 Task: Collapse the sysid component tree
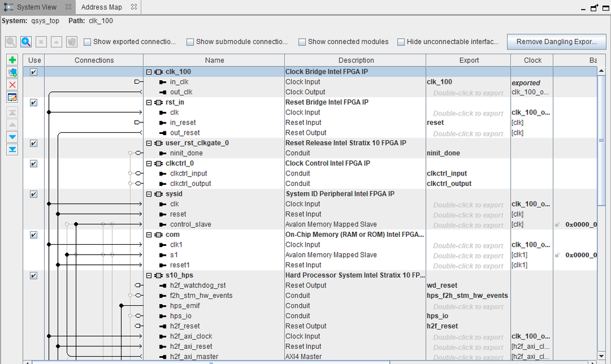(x=149, y=194)
